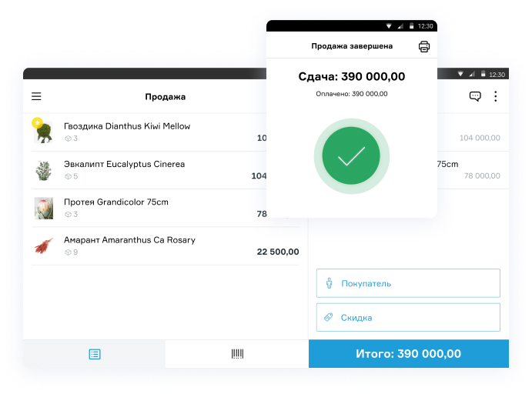Open the chat message icon
532x394 pixels.
475,96
